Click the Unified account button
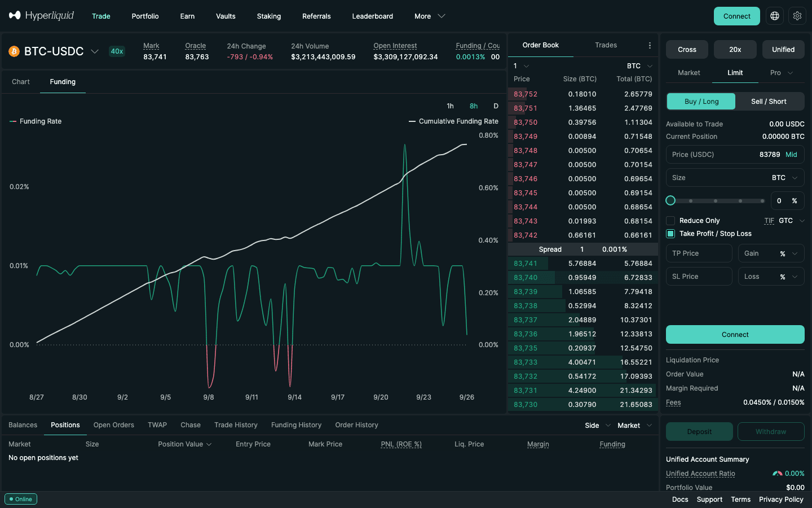Viewport: 812px width, 508px height. [x=783, y=50]
